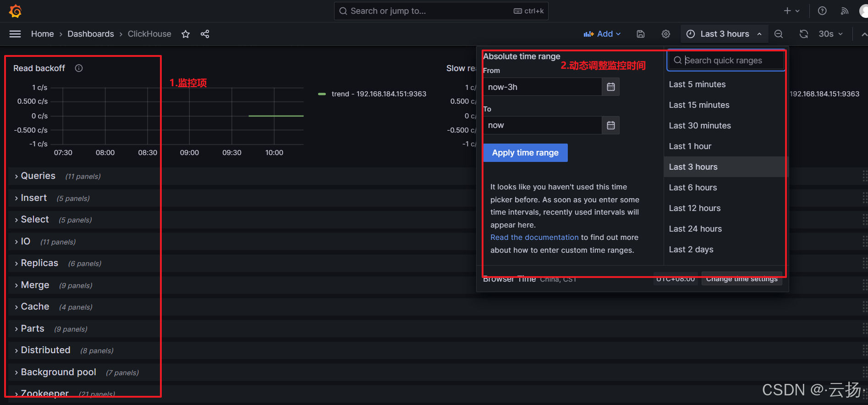Open calendar for the From field

[610, 87]
